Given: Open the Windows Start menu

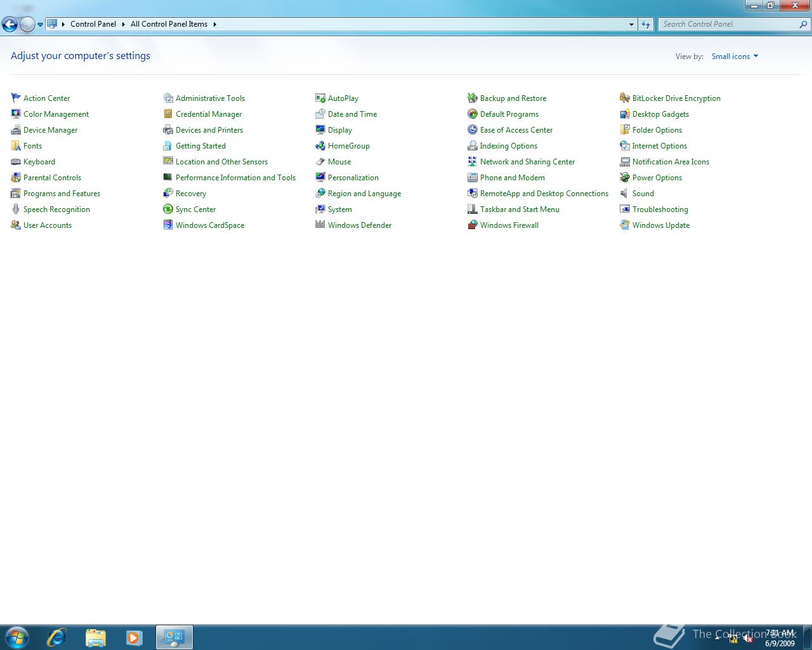Looking at the screenshot, I should click(16, 637).
